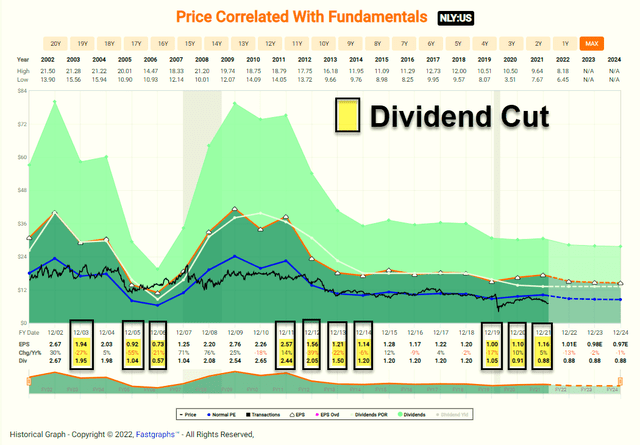Click EPS estimate 0.98E
The width and height of the screenshot is (640, 445).
(595, 345)
